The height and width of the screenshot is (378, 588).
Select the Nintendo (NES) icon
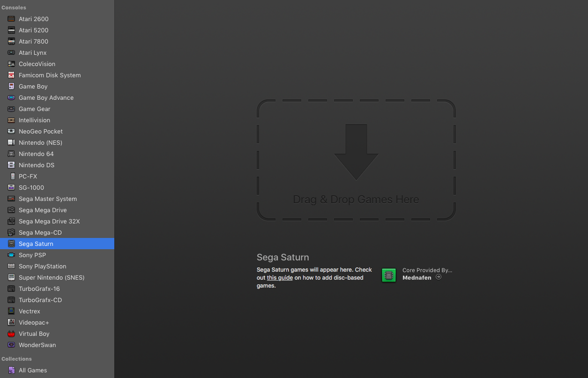[11, 142]
